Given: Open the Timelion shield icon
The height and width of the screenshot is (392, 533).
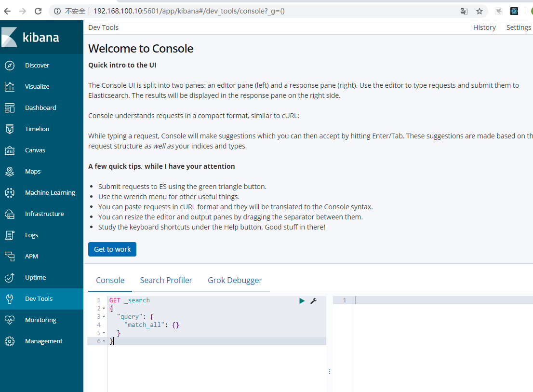Looking at the screenshot, I should pos(10,129).
